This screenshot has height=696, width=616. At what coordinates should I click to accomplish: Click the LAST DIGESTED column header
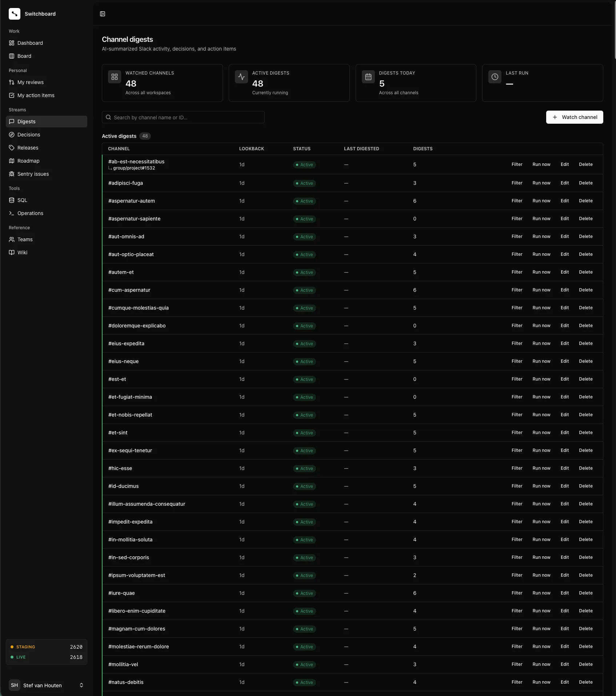tap(361, 149)
